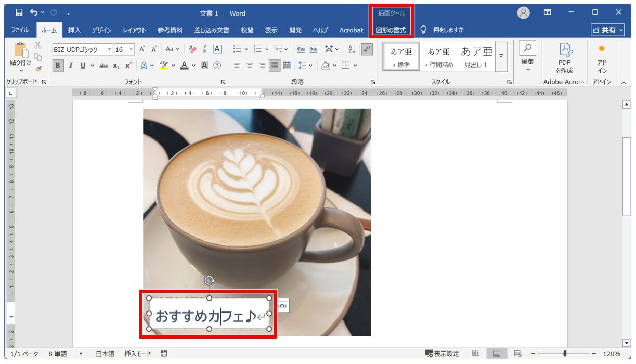The width and height of the screenshot is (636, 364).
Task: Click the layout options icon beside text box
Action: pos(282,306)
